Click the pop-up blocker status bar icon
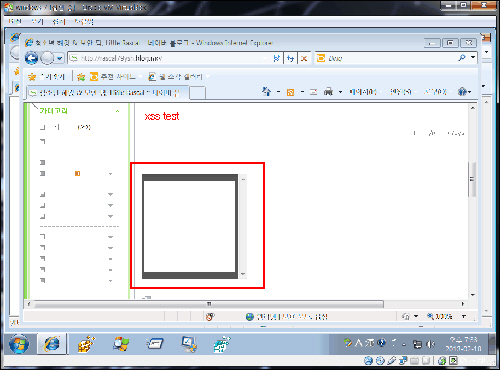 pyautogui.click(x=210, y=316)
